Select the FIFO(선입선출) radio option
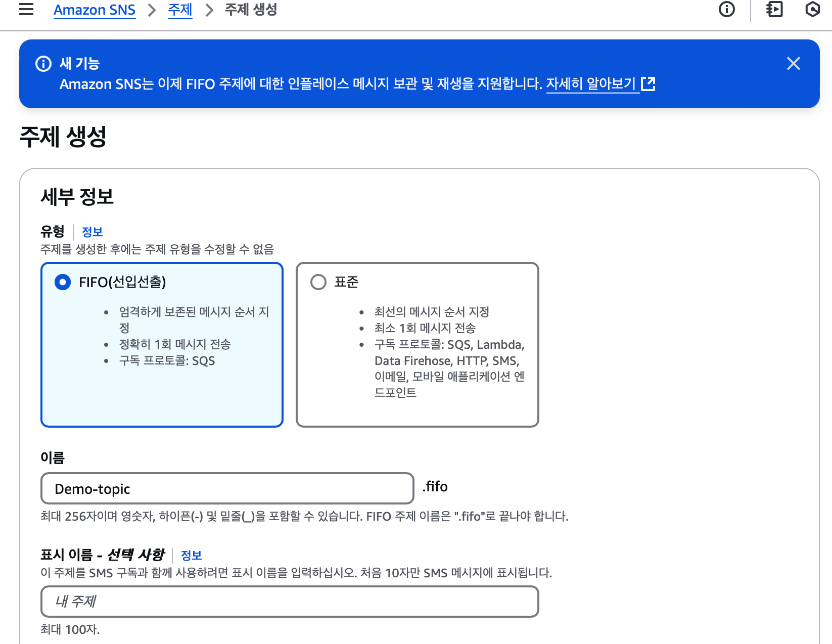Image resolution: width=832 pixels, height=644 pixels. click(63, 282)
